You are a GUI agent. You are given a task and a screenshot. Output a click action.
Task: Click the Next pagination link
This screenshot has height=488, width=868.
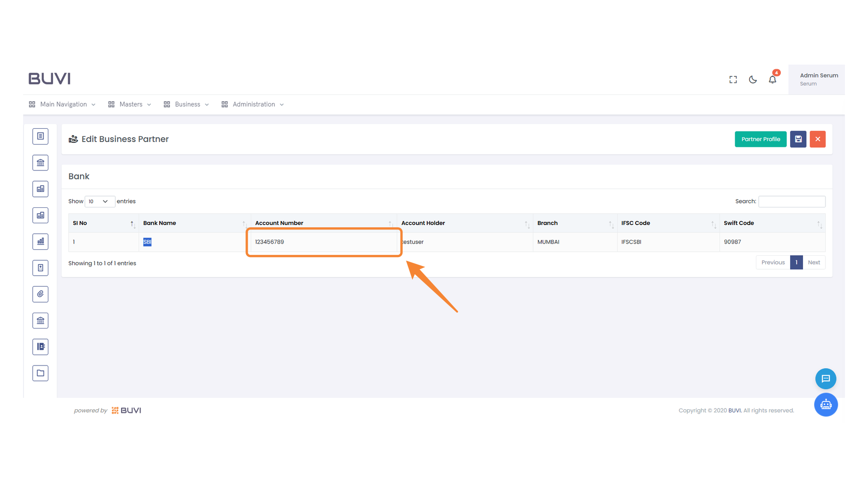(x=814, y=262)
